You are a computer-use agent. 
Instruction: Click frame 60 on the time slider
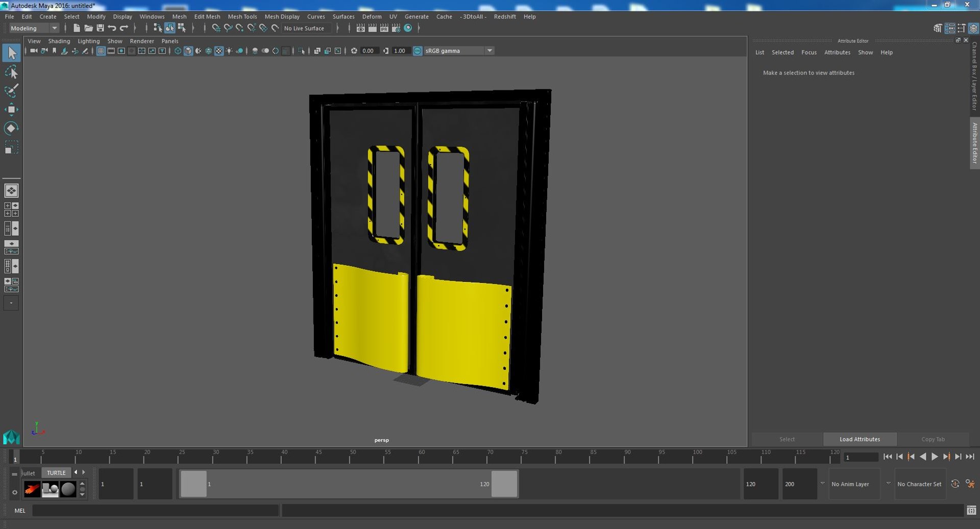[x=421, y=457]
